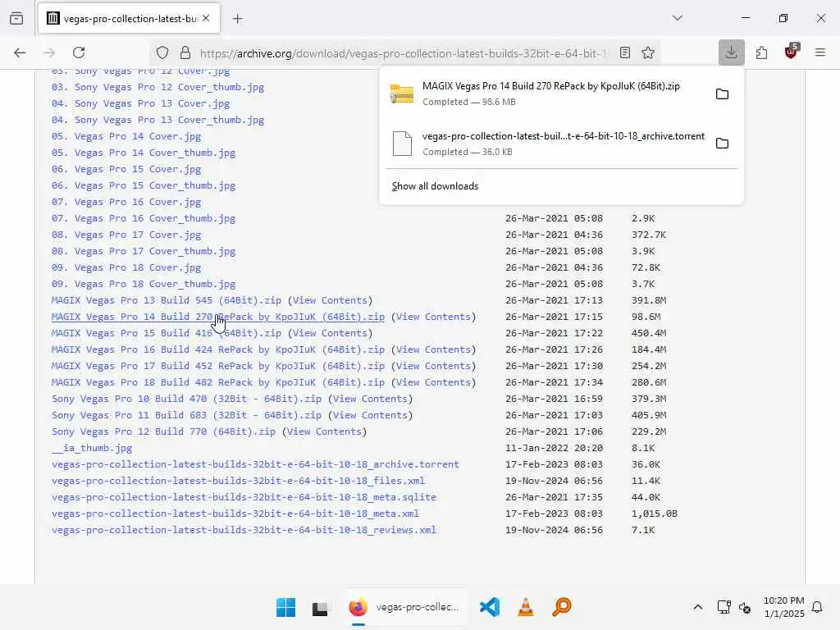
Task: Open 08. Vegas Pro 17 Cover.jpg link
Action: pos(126,235)
